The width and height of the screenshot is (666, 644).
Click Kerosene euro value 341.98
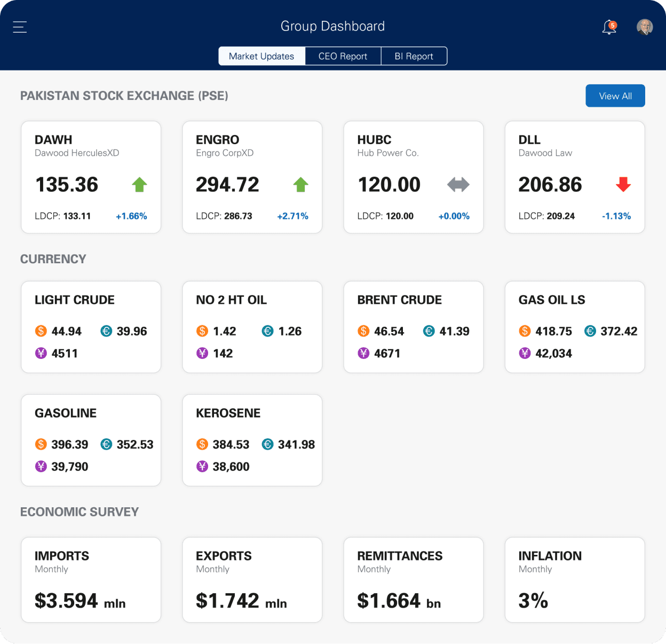[296, 444]
